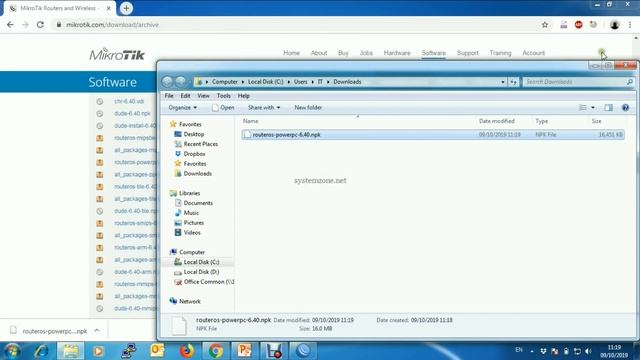Open Explorer help question mark icon

[625, 108]
